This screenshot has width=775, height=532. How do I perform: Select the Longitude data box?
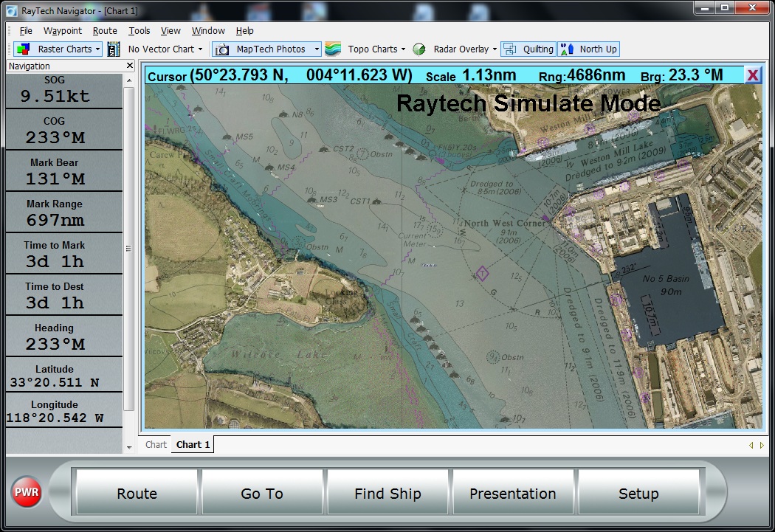64,410
